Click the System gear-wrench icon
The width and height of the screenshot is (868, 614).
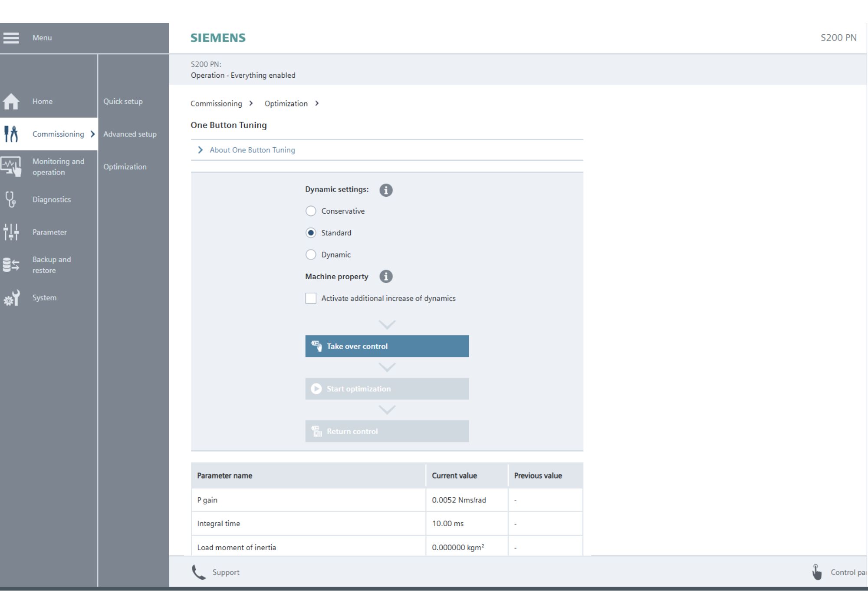(12, 298)
